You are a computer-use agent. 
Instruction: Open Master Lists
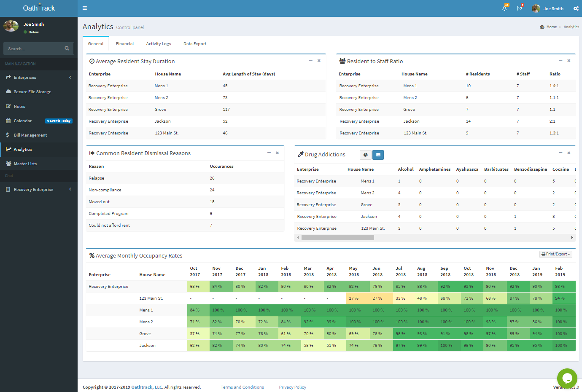pyautogui.click(x=39, y=164)
